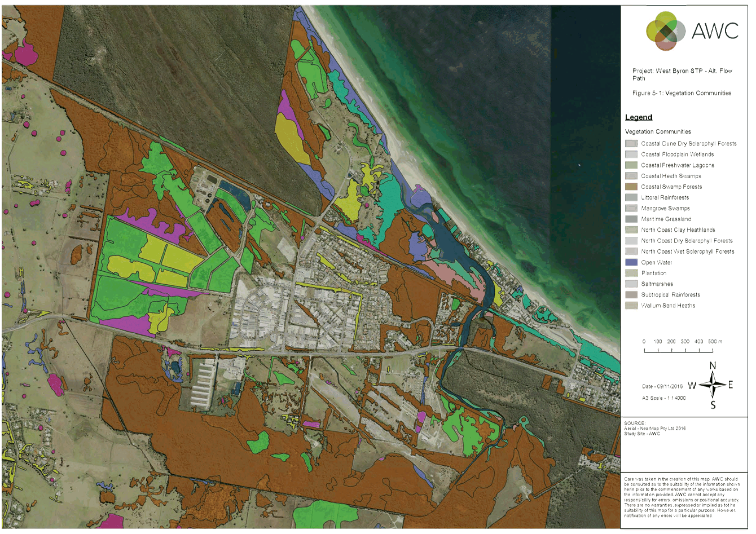Click the 'Subtropical Rainforests' label
This screenshot has height=534, width=756.
[670, 294]
